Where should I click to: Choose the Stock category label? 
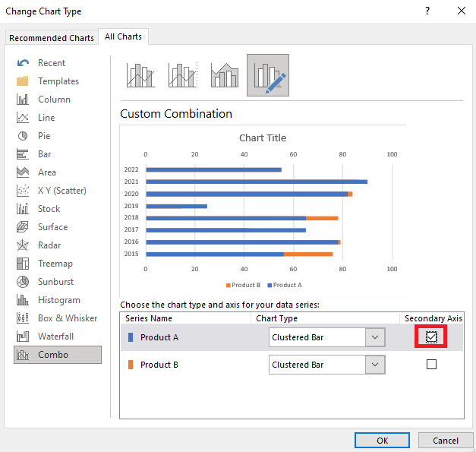[49, 209]
